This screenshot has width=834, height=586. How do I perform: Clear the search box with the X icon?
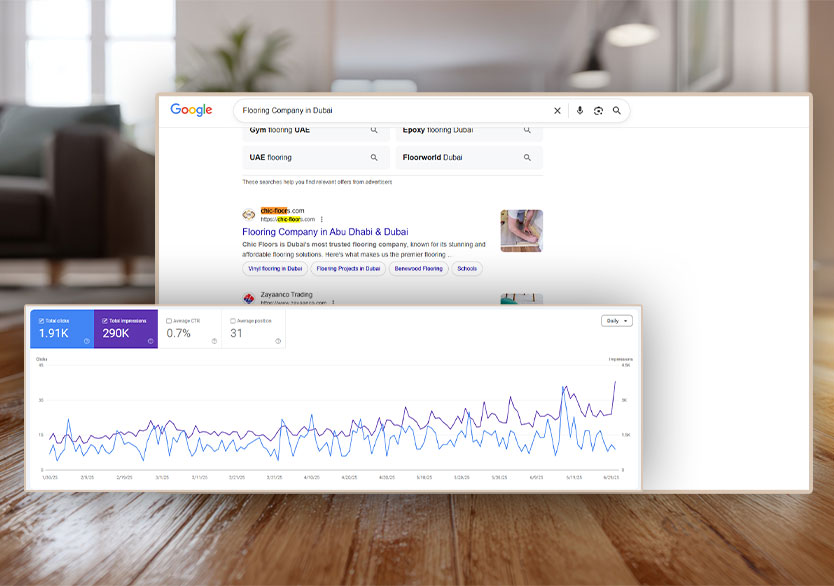coord(558,111)
